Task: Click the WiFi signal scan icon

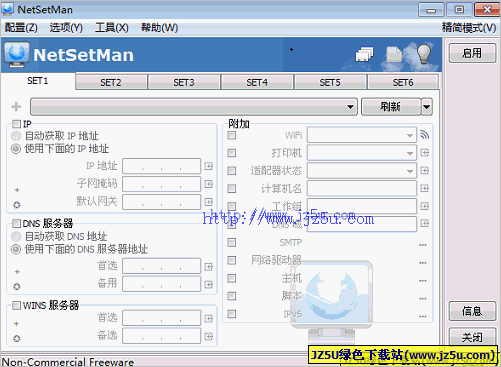Action: pos(424,135)
